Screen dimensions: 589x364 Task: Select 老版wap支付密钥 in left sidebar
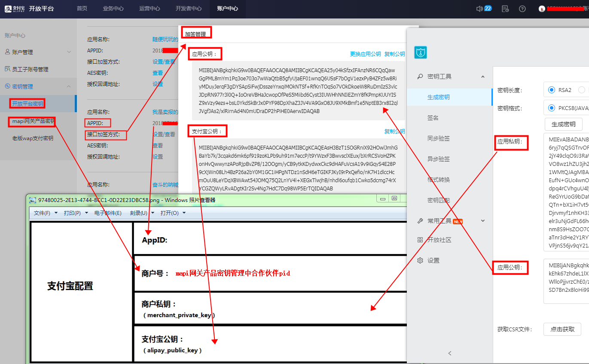pyautogui.click(x=33, y=138)
